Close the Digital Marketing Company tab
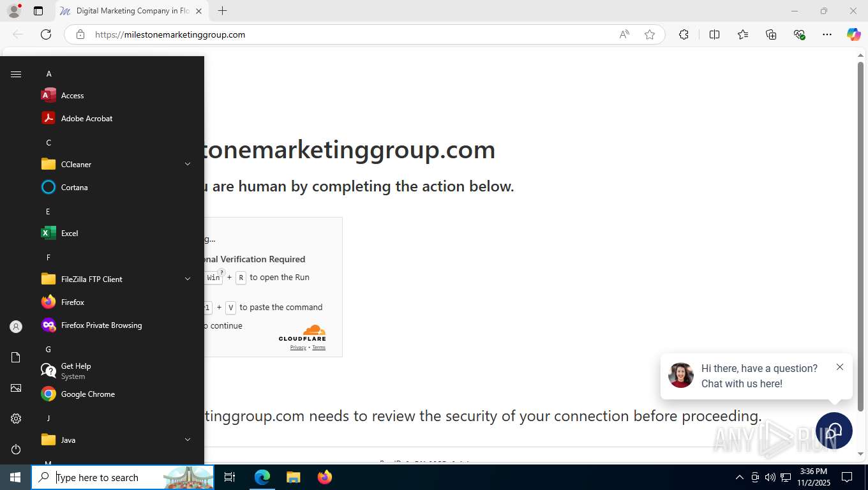The height and width of the screenshot is (490, 868). [198, 11]
